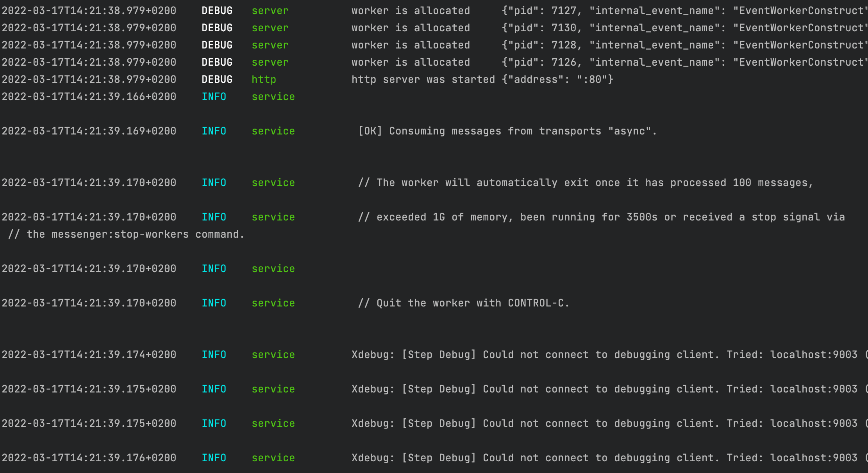Click the pid 7126 JSON value
Viewport: 868px width, 473px height.
coord(561,62)
